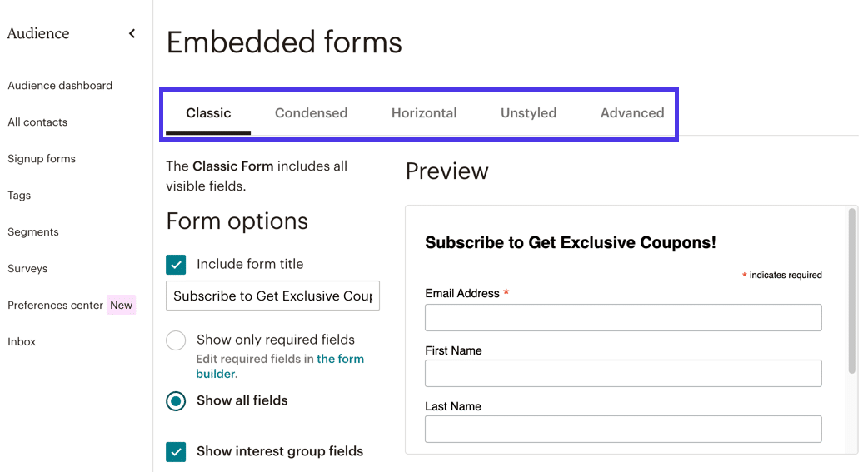Open the Advanced tab
This screenshot has height=472, width=868.
point(632,113)
